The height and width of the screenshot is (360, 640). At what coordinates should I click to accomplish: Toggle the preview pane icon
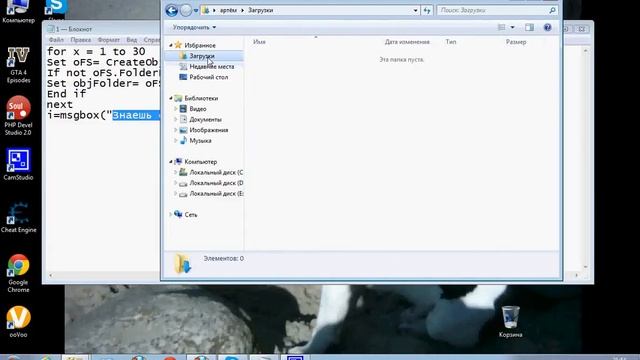click(529, 27)
